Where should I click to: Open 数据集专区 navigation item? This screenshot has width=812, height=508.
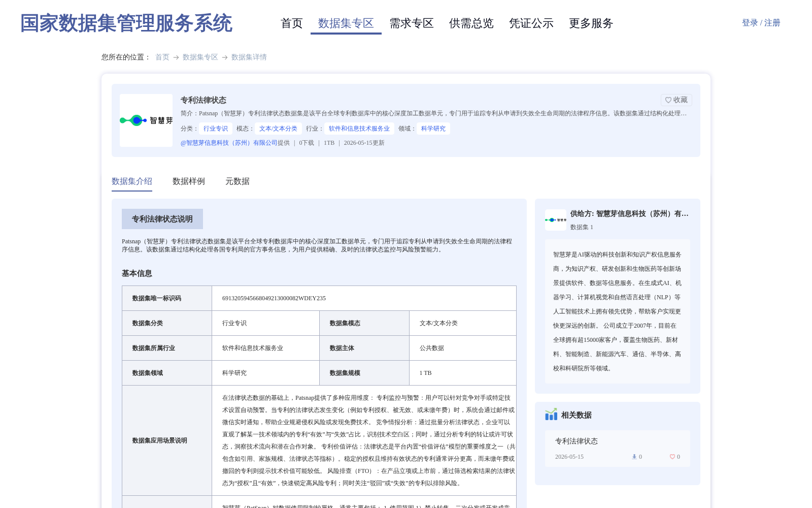[346, 23]
